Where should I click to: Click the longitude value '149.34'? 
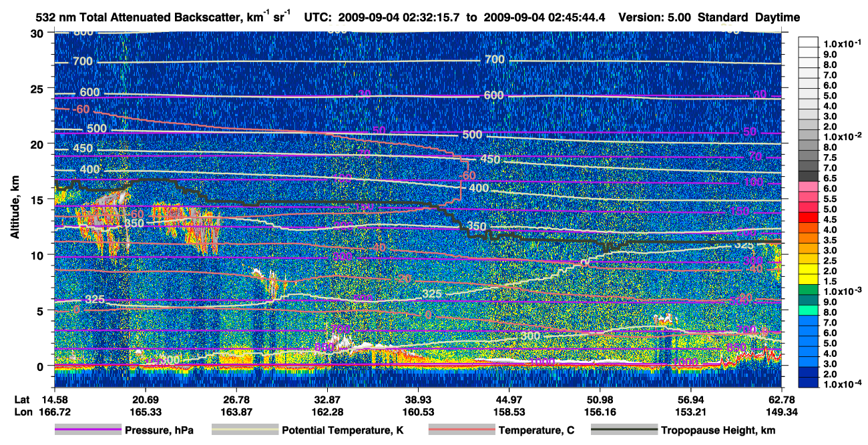tap(782, 411)
